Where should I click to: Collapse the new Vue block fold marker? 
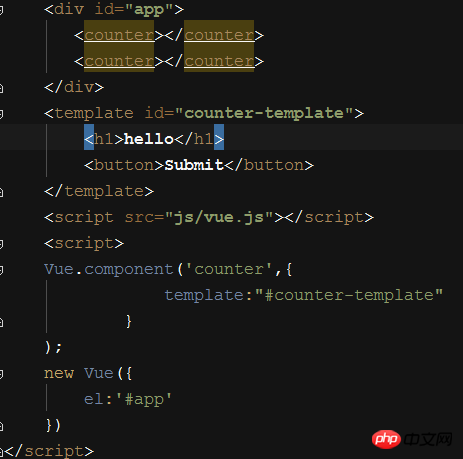(x=1, y=374)
